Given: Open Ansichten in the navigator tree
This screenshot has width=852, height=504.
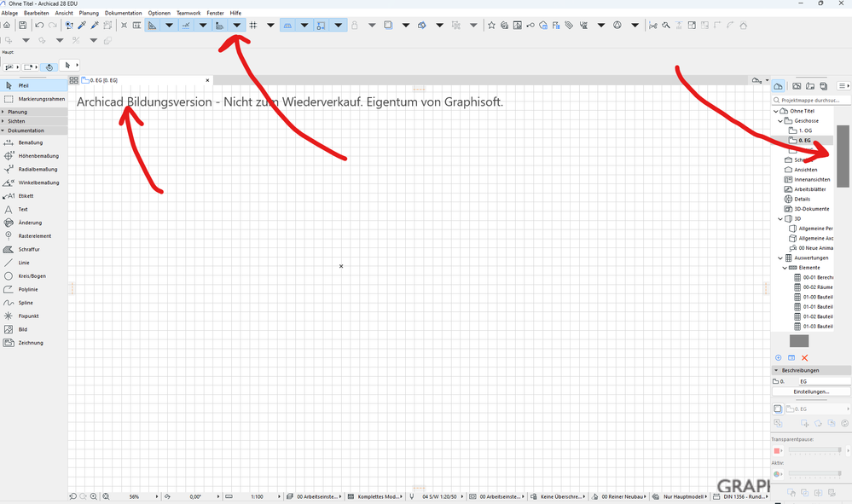Looking at the screenshot, I should tap(805, 170).
